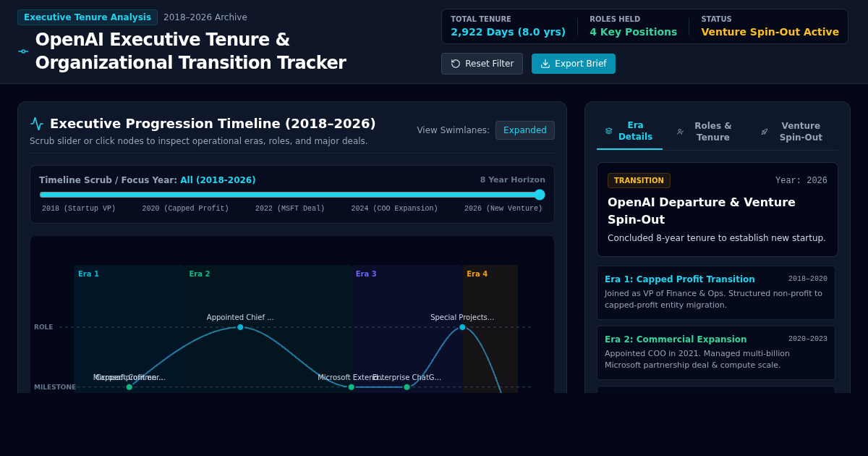Toggle the Expanded swimlanes view
This screenshot has height=456, width=868.
point(525,130)
